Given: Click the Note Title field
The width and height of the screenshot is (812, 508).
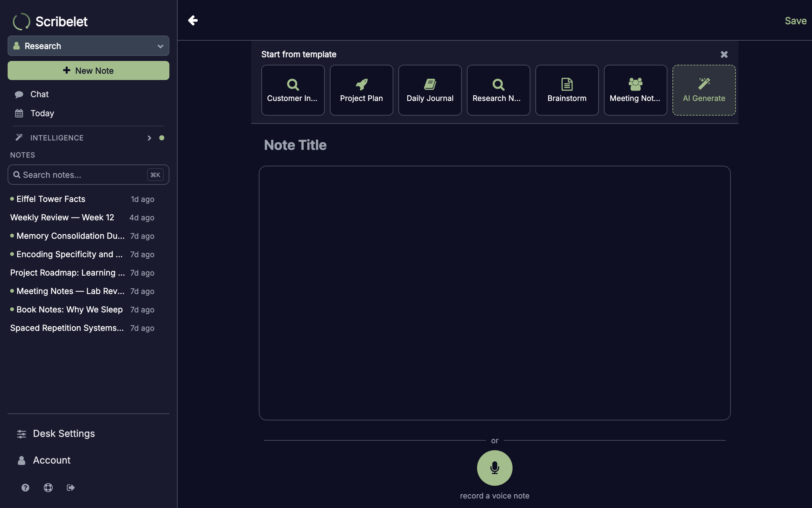Looking at the screenshot, I should pos(494,145).
